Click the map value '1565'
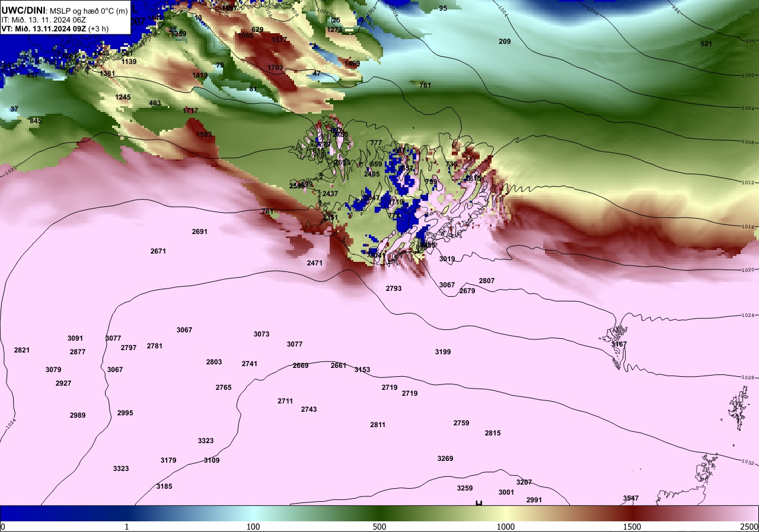This screenshot has width=759, height=532. click(x=245, y=36)
